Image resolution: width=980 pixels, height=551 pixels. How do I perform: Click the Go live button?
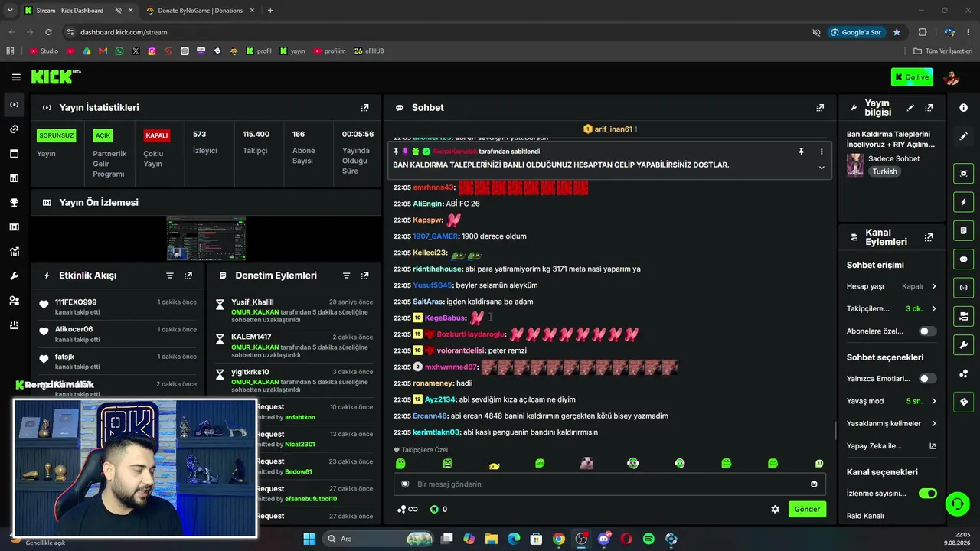912,77
